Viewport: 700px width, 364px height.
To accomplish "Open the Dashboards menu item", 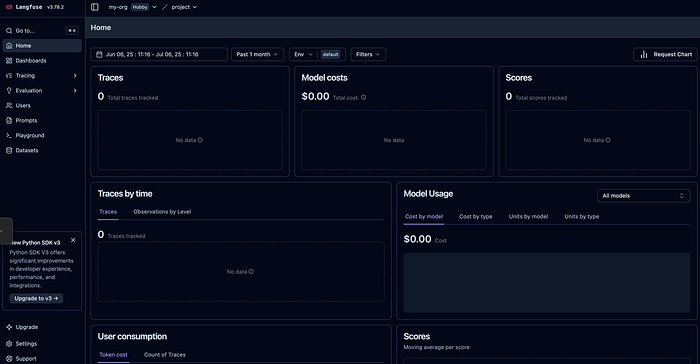I will [x=42, y=61].
